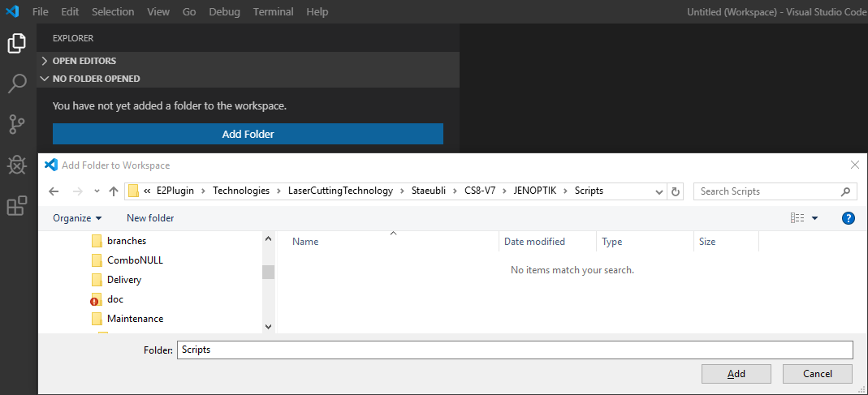Open the Selection menu
The height and width of the screenshot is (395, 868).
113,12
